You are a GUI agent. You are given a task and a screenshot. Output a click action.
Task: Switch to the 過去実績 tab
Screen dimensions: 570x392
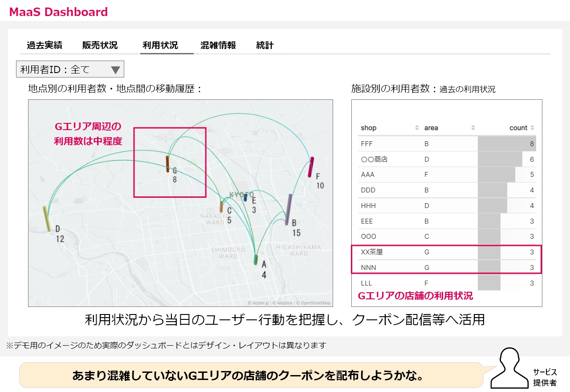(45, 45)
